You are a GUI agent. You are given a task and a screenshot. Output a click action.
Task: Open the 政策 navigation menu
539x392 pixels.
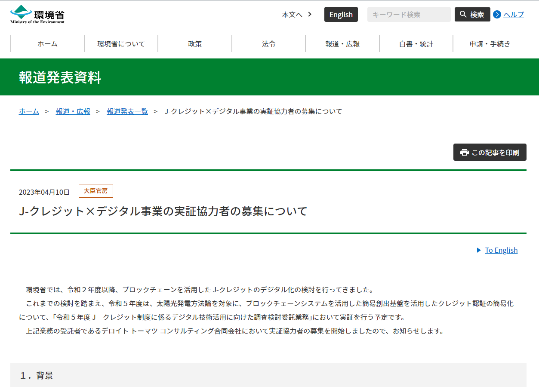[194, 43]
